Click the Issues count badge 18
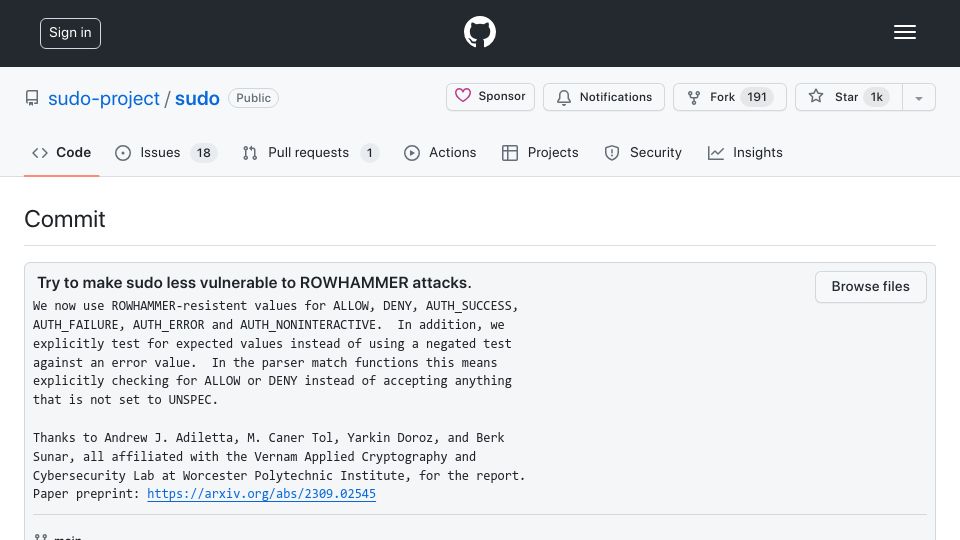960x540 pixels. click(203, 152)
